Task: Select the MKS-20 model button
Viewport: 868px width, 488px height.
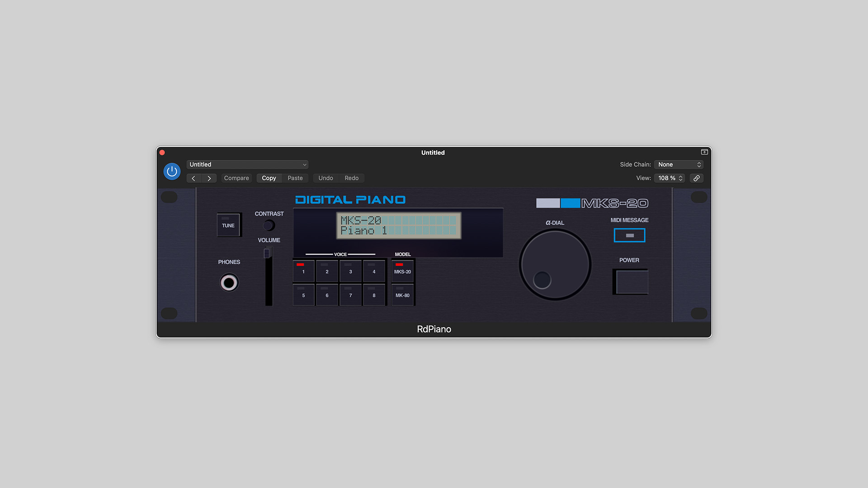Action: point(402,271)
